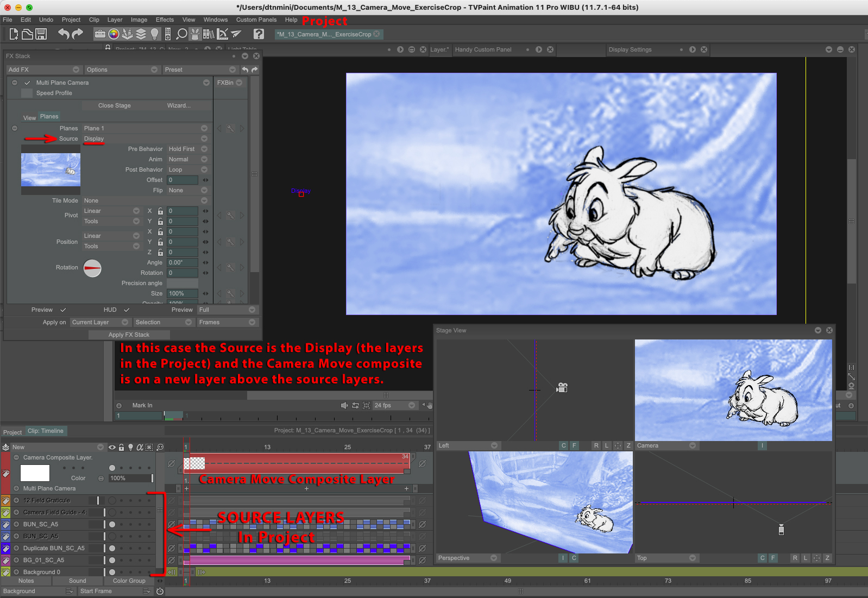
Task: Toggle loop playback icon
Action: 355,405
